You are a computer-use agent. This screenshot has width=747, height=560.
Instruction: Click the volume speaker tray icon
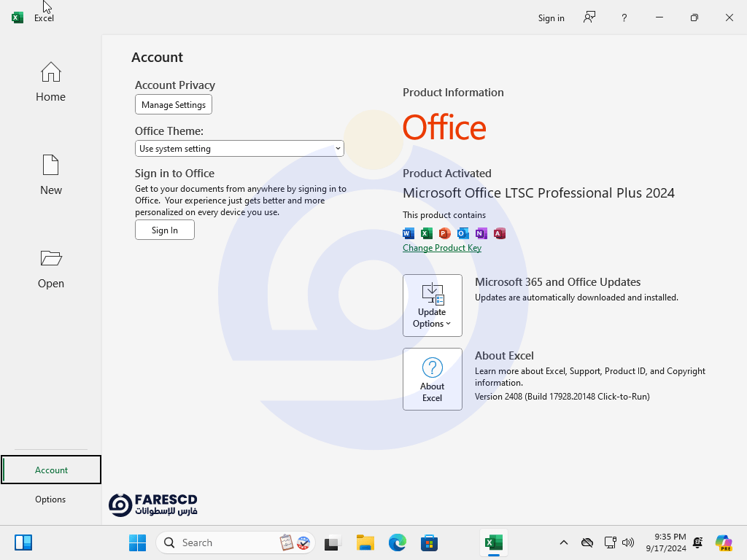tap(628, 542)
